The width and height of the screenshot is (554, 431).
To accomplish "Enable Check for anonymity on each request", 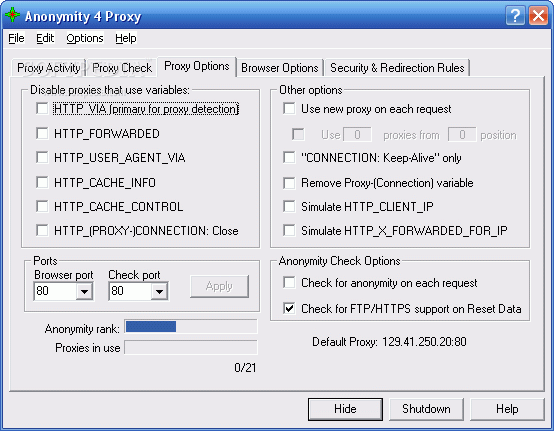I will point(289,283).
